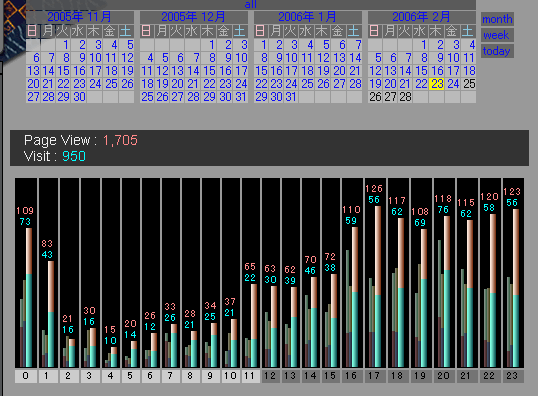538x396 pixels.
Task: Select date 14 in February 2006
Action: [406, 71]
